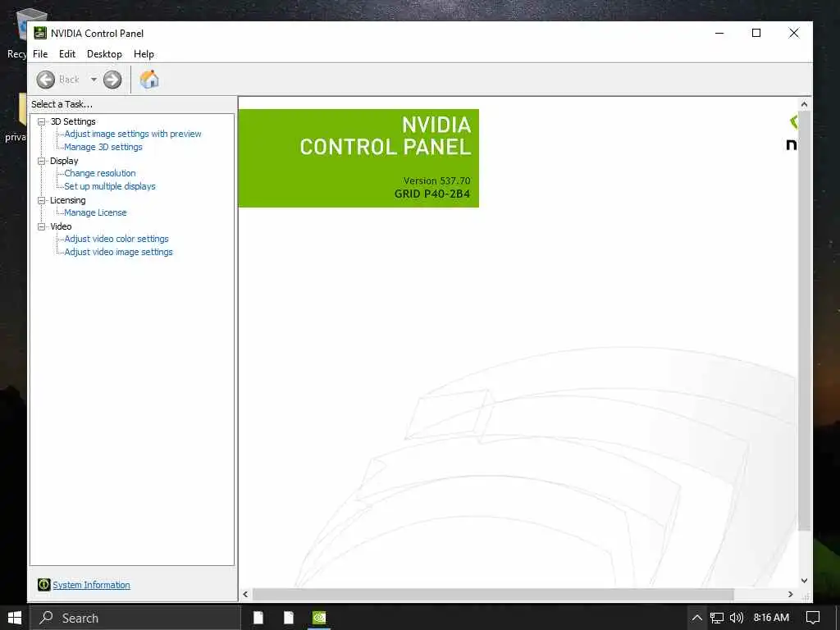Viewport: 840px width, 630px height.
Task: Open the System Information link
Action: tap(91, 585)
